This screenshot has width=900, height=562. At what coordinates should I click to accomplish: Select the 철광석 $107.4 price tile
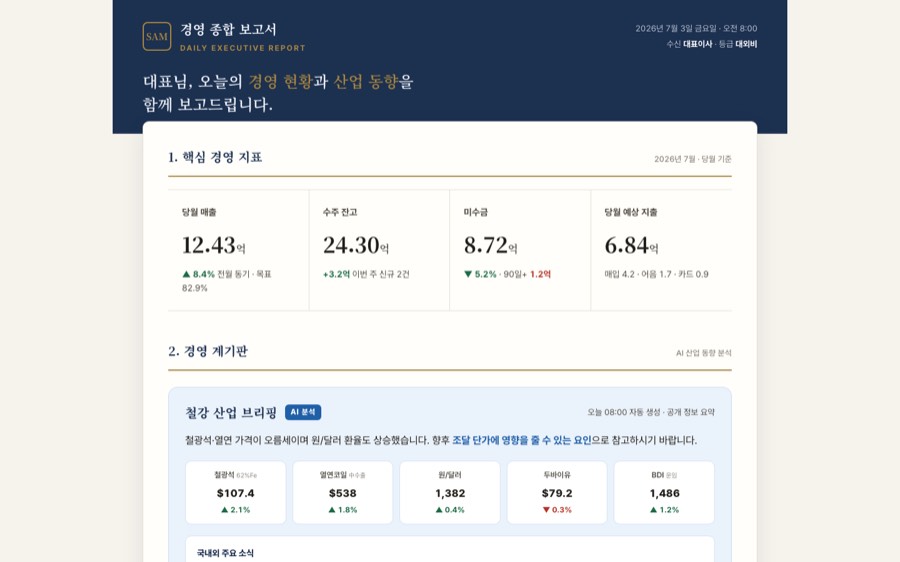point(235,493)
